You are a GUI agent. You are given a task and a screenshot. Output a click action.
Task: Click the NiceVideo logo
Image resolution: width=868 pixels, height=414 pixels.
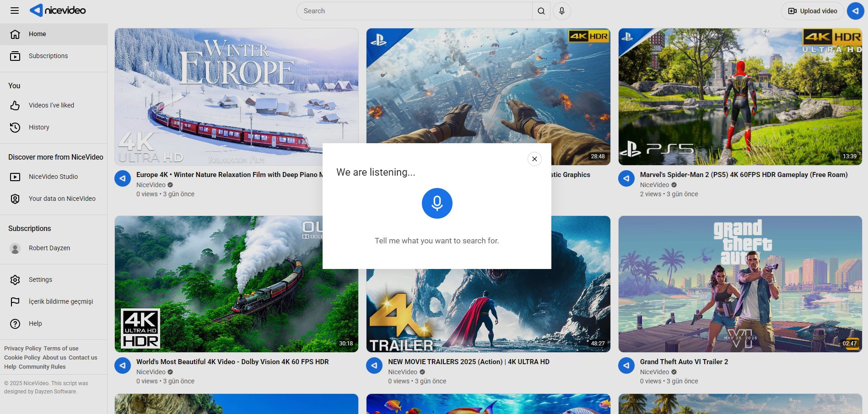click(x=58, y=11)
